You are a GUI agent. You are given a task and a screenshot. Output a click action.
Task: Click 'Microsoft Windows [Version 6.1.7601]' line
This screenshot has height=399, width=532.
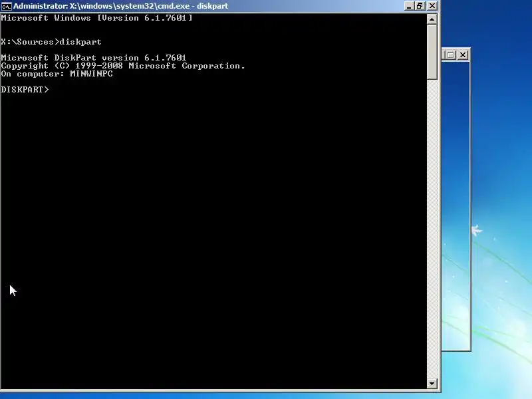(96, 18)
